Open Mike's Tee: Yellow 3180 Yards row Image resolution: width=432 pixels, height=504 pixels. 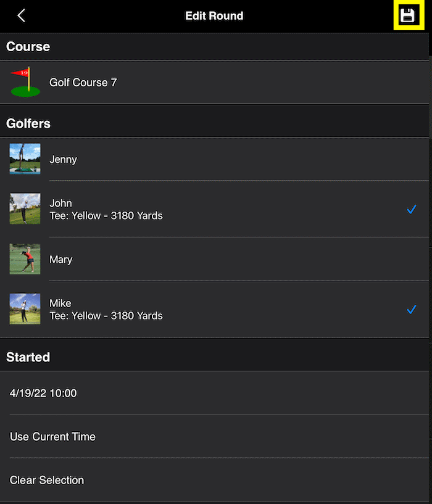click(x=215, y=310)
